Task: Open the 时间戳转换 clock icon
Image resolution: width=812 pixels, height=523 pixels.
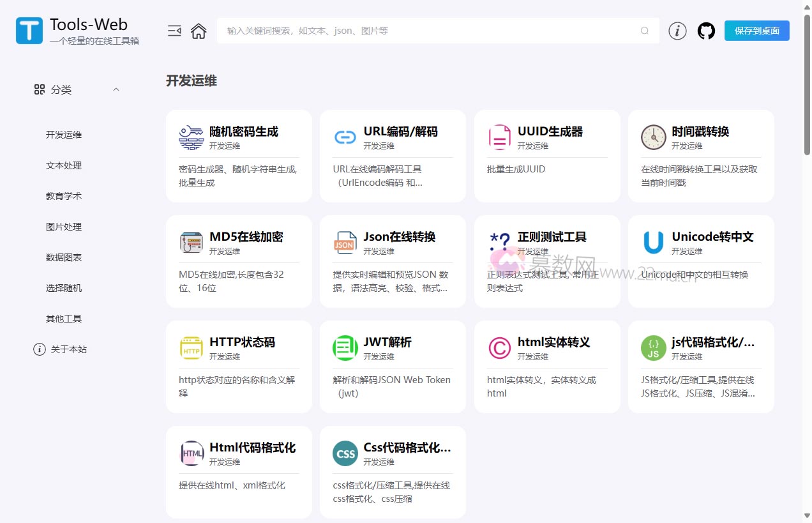Action: pos(653,137)
